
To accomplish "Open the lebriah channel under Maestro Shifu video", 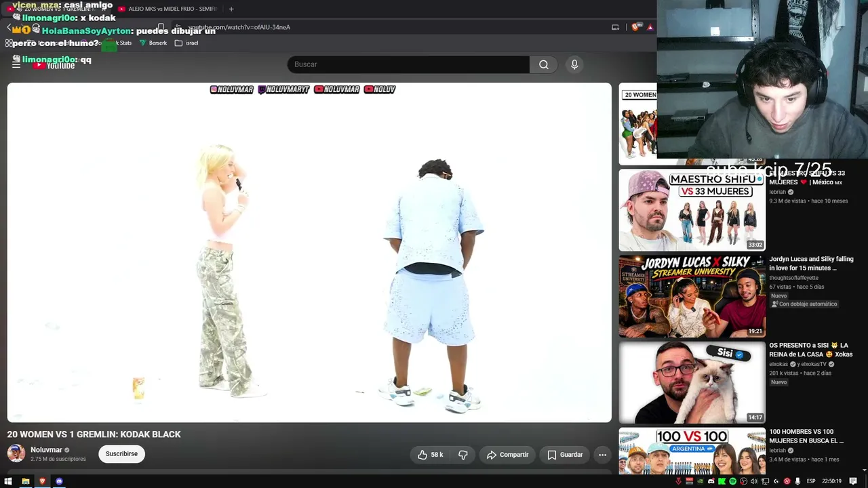I will [x=777, y=192].
